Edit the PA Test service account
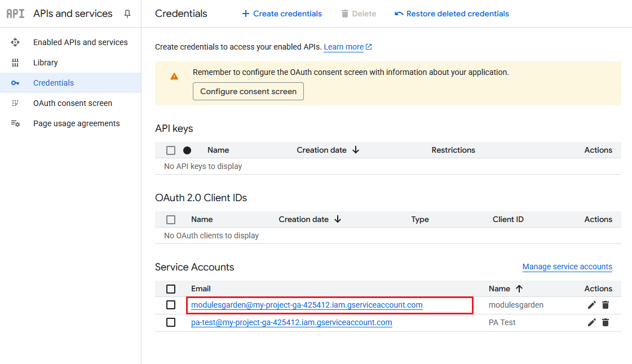This screenshot has height=364, width=632. pyautogui.click(x=591, y=322)
